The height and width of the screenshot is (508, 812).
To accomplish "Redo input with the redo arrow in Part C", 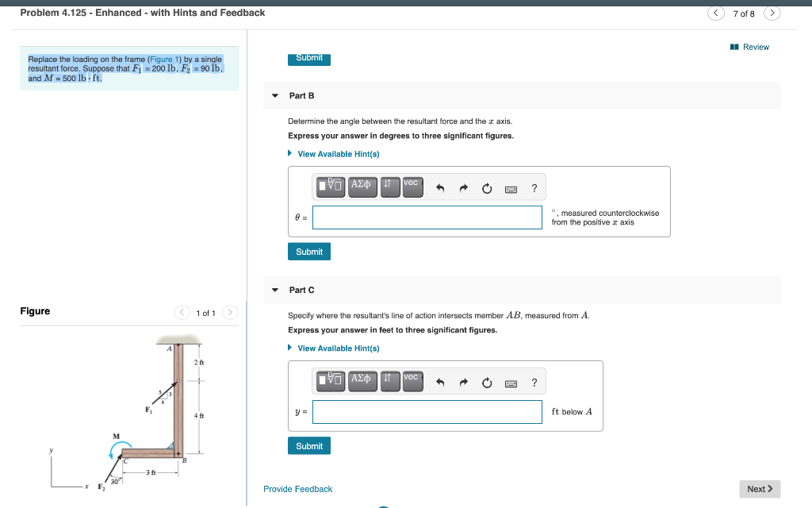I will pyautogui.click(x=463, y=381).
